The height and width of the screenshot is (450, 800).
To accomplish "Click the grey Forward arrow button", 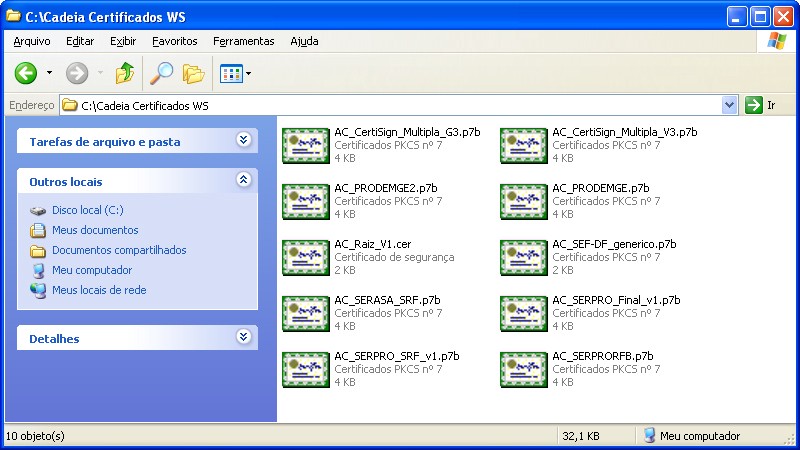I will [x=77, y=73].
